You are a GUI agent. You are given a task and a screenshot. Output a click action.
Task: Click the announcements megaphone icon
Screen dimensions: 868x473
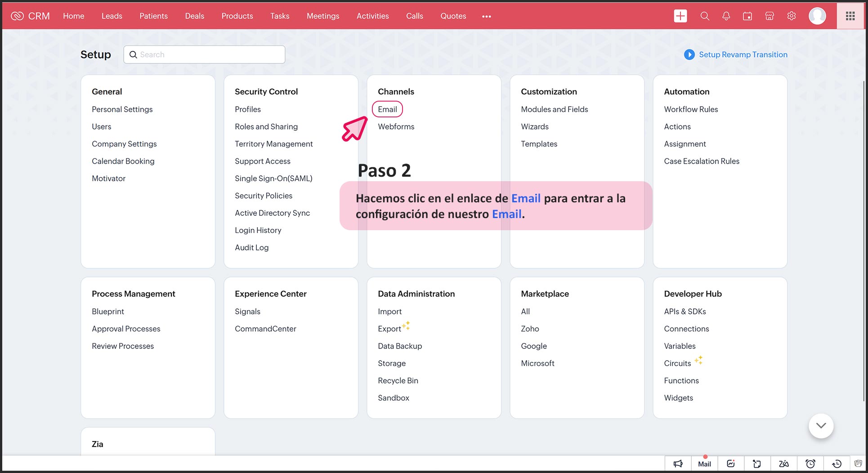coord(678,464)
